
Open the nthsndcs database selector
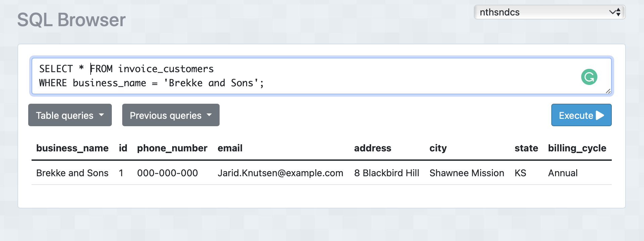(549, 12)
